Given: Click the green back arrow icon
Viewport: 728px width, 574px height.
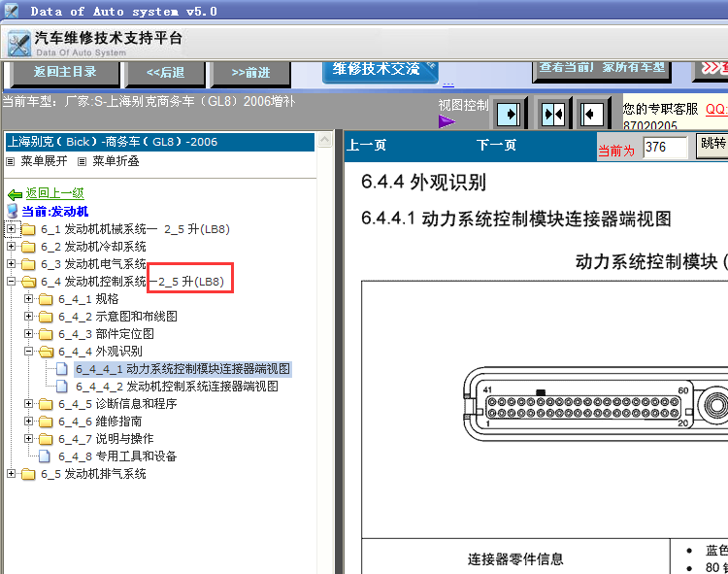Looking at the screenshot, I should (x=15, y=194).
